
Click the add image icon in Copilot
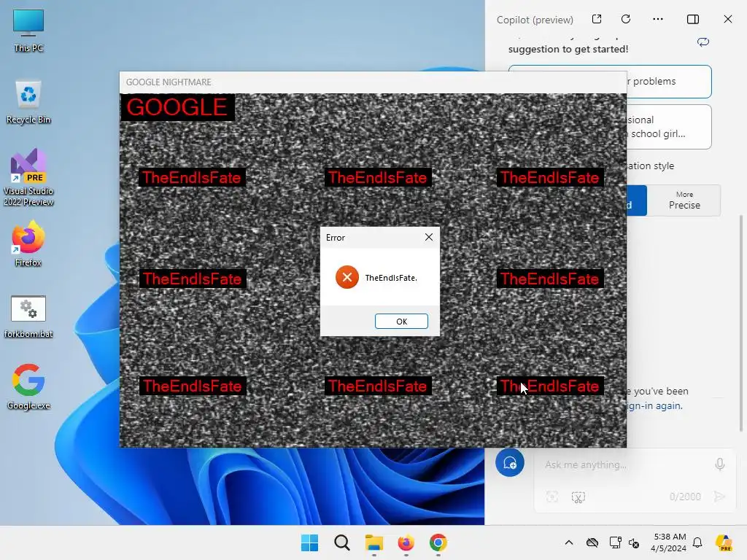[x=551, y=497]
